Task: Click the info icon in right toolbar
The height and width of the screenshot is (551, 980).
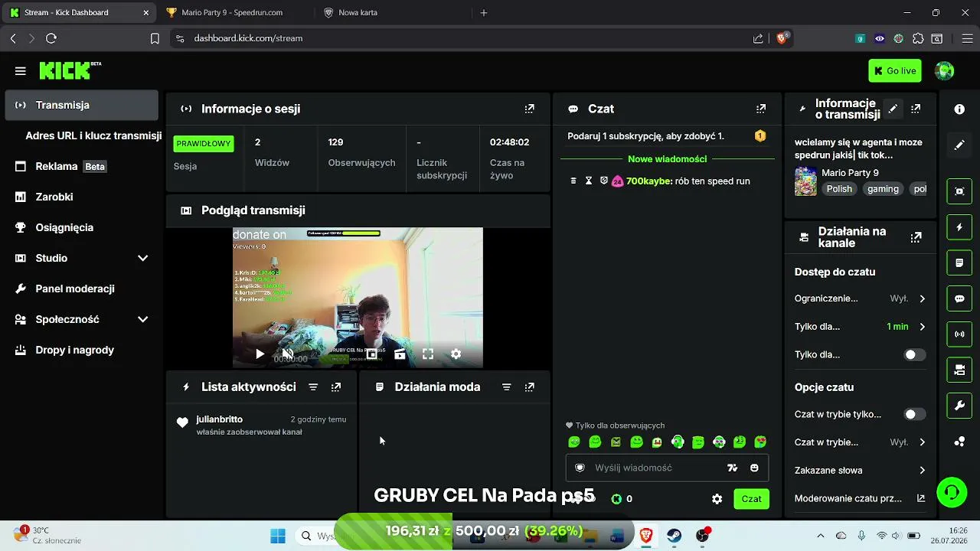Action: [x=959, y=109]
